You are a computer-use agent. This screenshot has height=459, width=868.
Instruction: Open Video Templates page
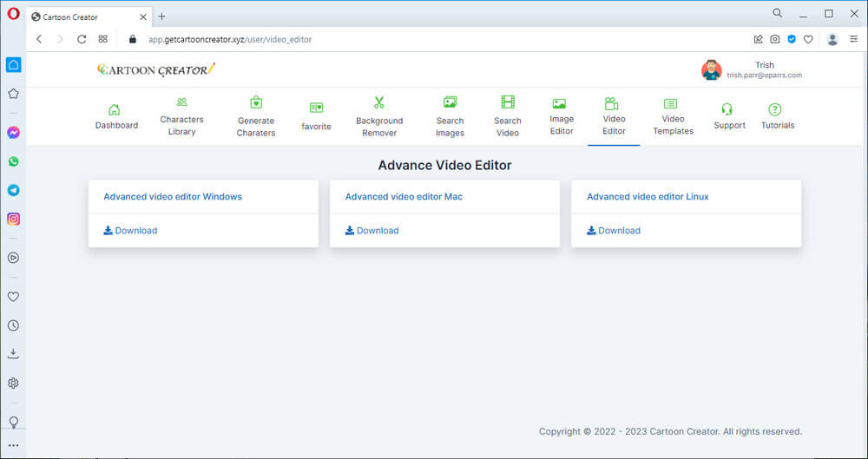point(674,117)
